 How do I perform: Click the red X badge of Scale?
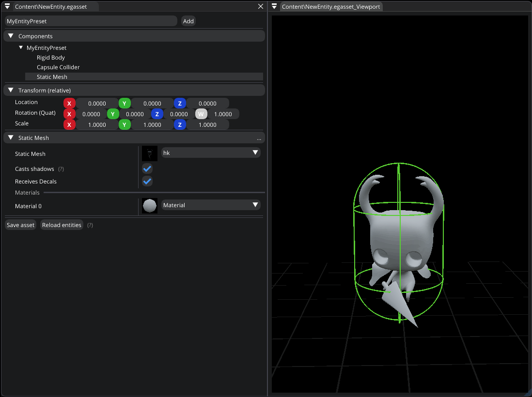tap(69, 125)
